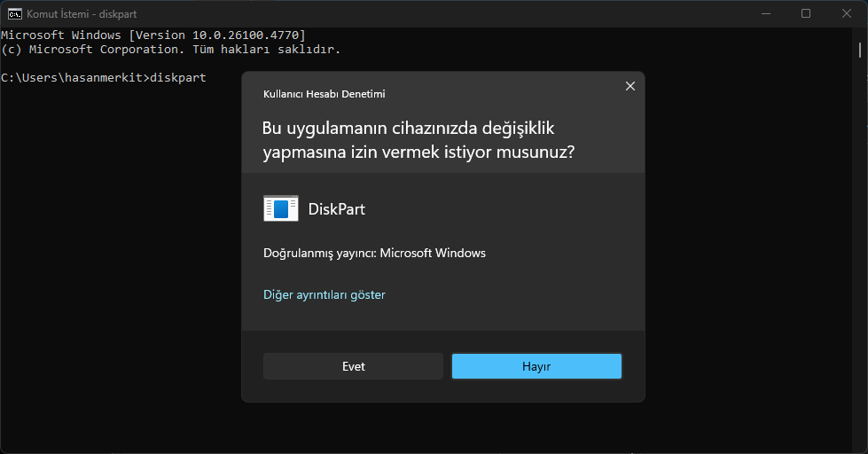Click the 'Komut İstemi - diskpart' window title
Image resolution: width=868 pixels, height=454 pixels.
click(x=82, y=14)
